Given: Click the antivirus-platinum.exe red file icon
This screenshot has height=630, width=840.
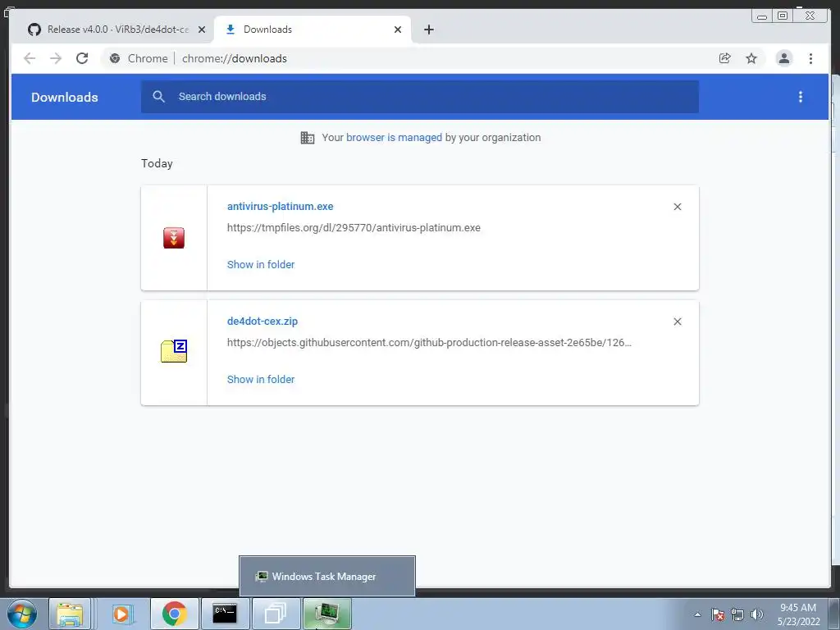Looking at the screenshot, I should click(174, 238).
